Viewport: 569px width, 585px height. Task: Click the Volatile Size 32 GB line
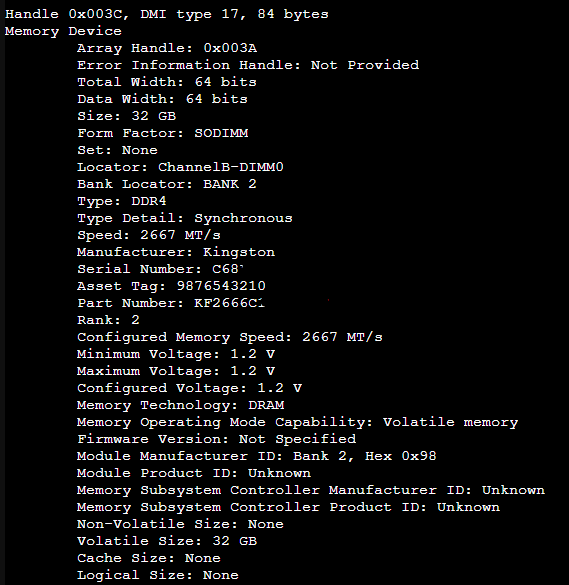[167, 541]
